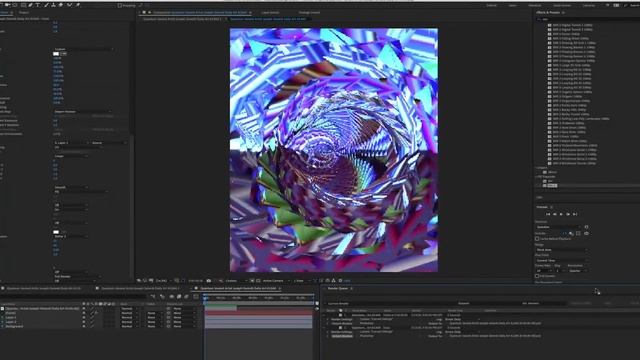Image resolution: width=640 pixels, height=360 pixels.
Task: Toggle include overlays icon in Preview panel
Action: (x=578, y=233)
